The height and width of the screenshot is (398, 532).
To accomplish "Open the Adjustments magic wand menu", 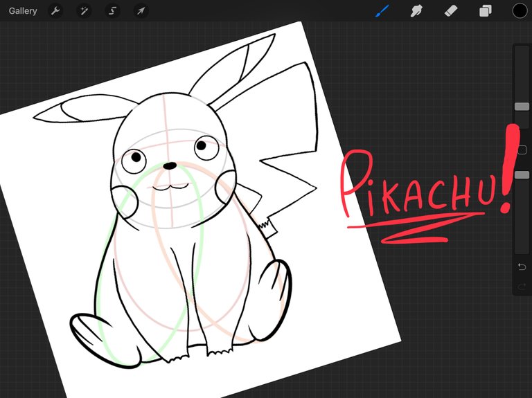I will [83, 11].
